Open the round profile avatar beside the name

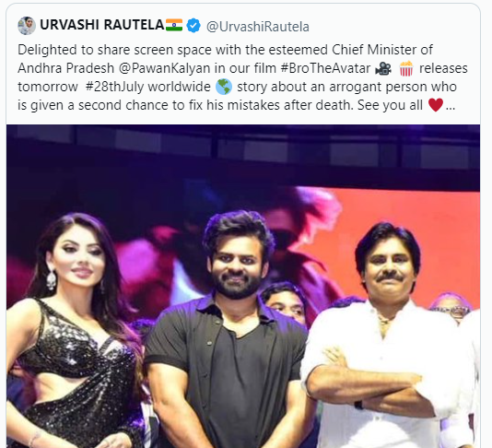point(27,26)
